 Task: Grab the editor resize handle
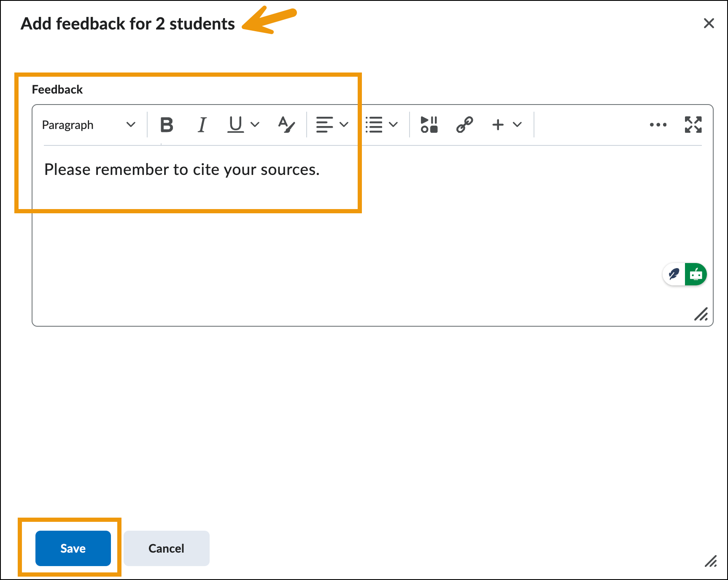(x=701, y=314)
